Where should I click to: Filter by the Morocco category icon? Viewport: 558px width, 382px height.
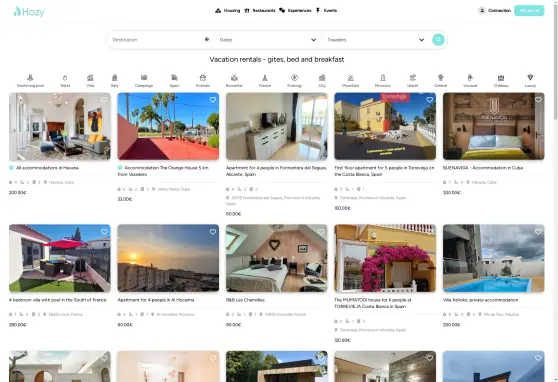(x=383, y=78)
